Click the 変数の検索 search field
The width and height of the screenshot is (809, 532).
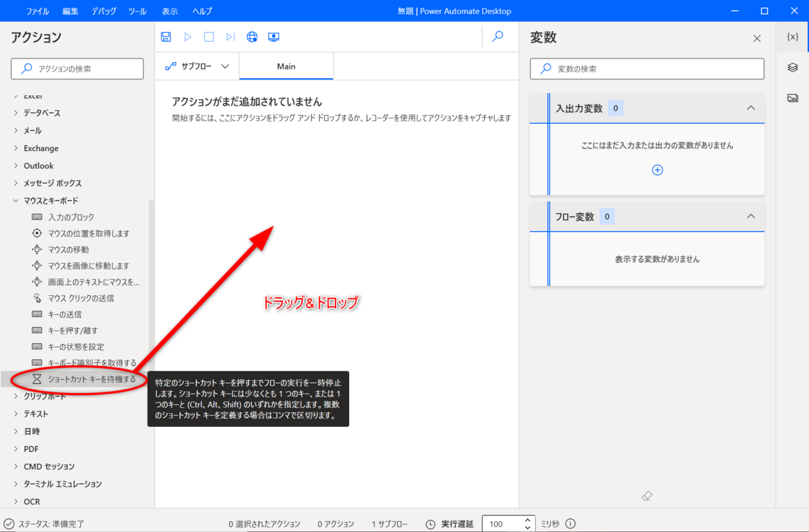click(x=647, y=68)
